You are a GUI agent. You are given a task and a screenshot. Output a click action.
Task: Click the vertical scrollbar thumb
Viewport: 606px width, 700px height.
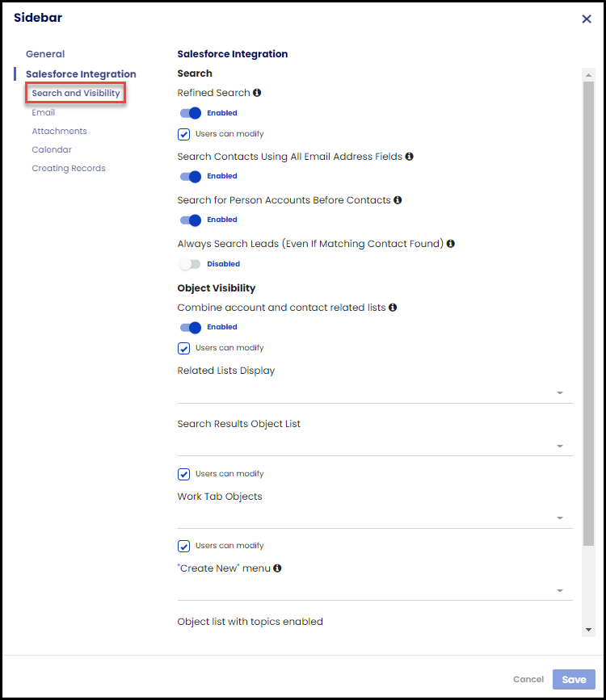coord(588,313)
